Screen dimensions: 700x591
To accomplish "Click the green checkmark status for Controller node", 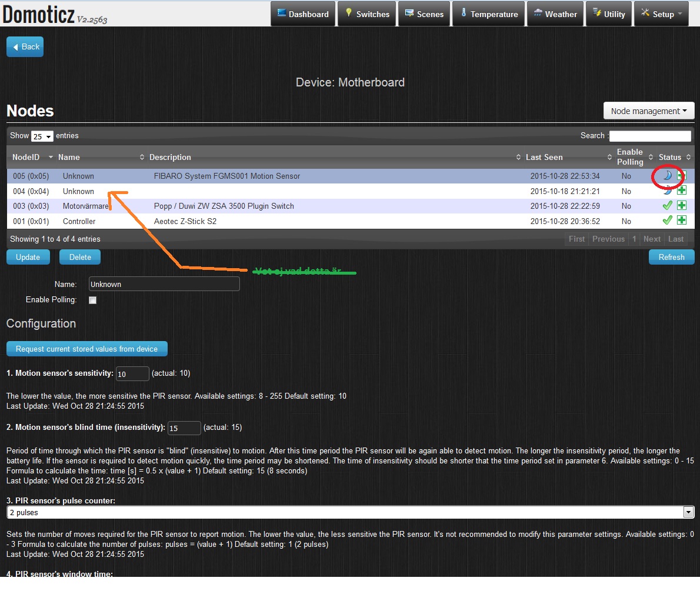I will [x=667, y=221].
